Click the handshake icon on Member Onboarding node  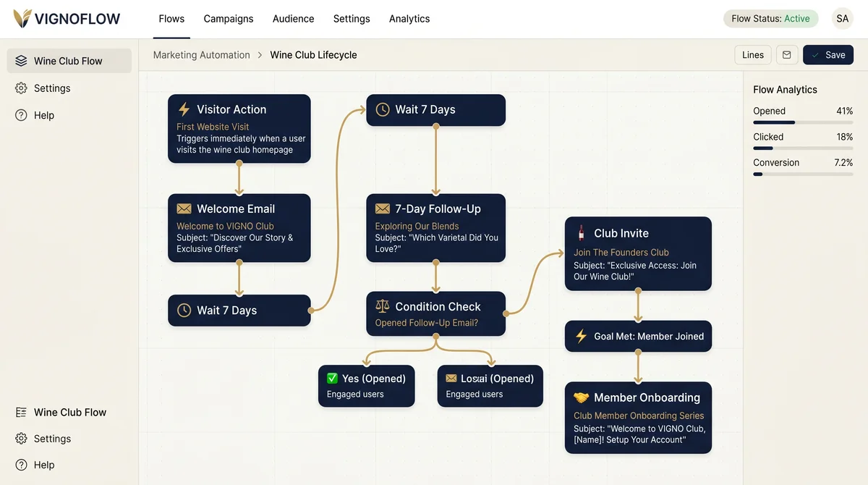pos(581,397)
